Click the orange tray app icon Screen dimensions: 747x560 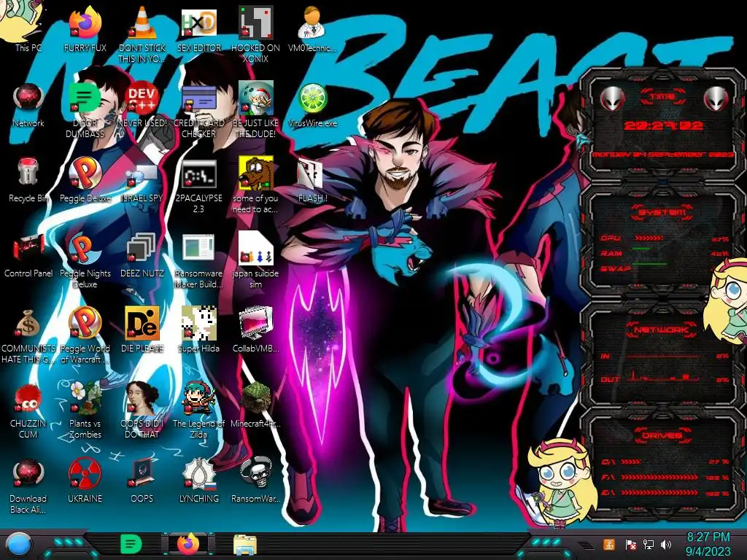[x=609, y=544]
